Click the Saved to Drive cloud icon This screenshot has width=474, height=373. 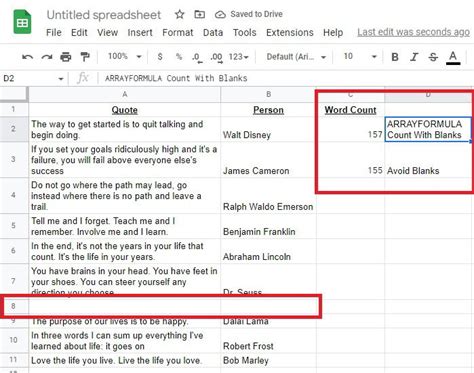tap(220, 14)
